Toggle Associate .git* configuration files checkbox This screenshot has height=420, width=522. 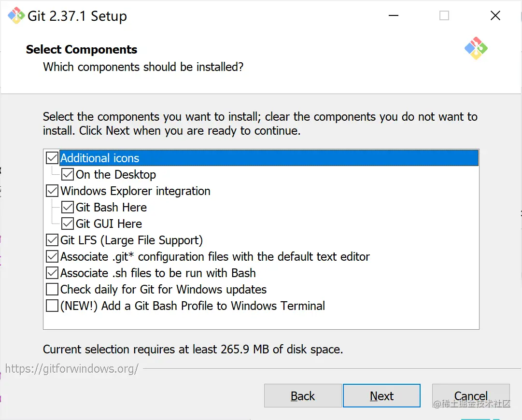[x=52, y=256]
